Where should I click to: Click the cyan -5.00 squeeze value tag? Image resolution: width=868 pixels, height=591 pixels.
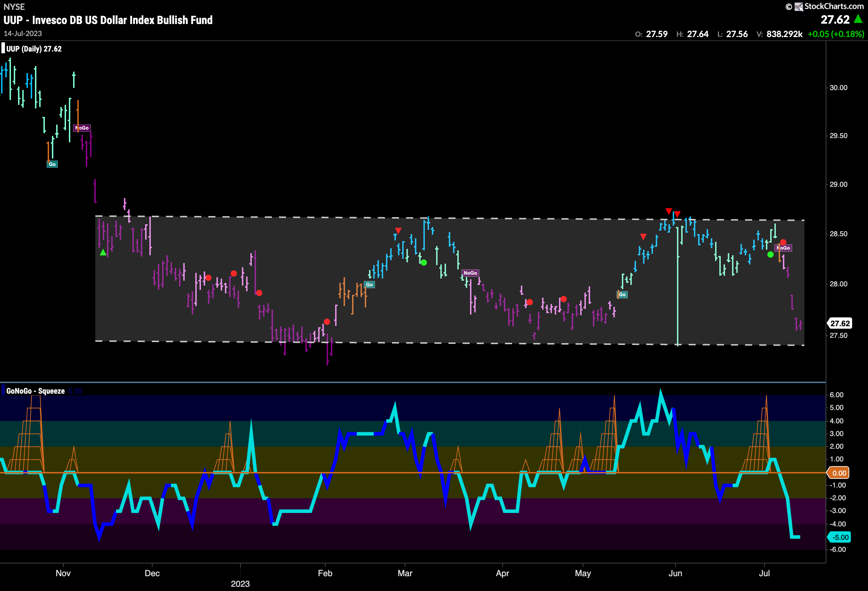click(839, 537)
